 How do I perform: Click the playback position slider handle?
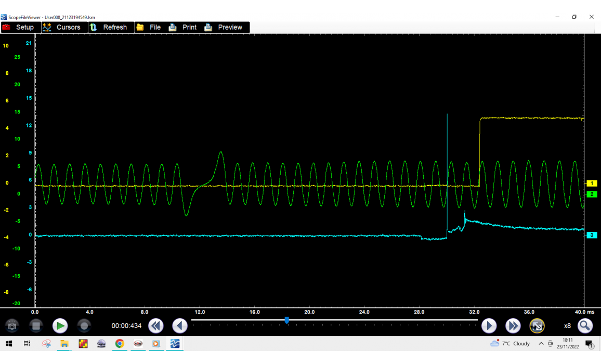point(287,320)
